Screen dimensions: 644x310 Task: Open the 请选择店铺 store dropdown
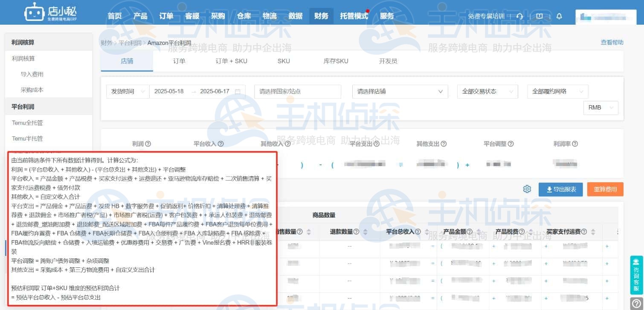pyautogui.click(x=400, y=91)
